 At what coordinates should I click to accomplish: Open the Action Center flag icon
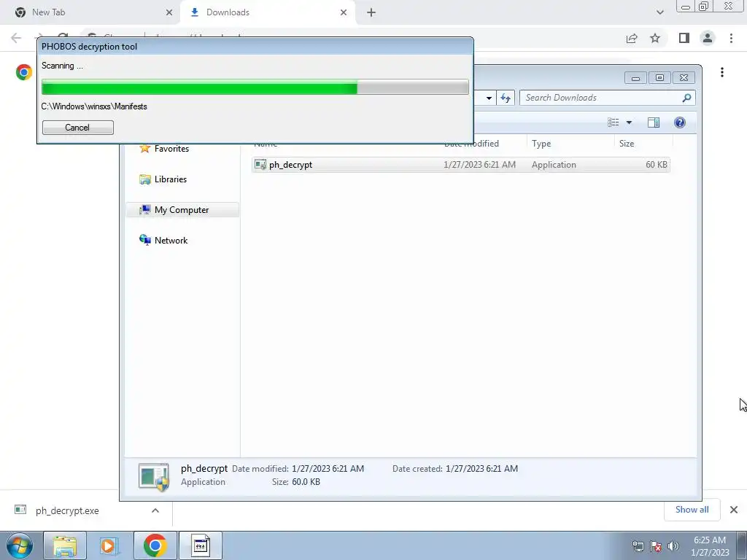click(x=656, y=546)
